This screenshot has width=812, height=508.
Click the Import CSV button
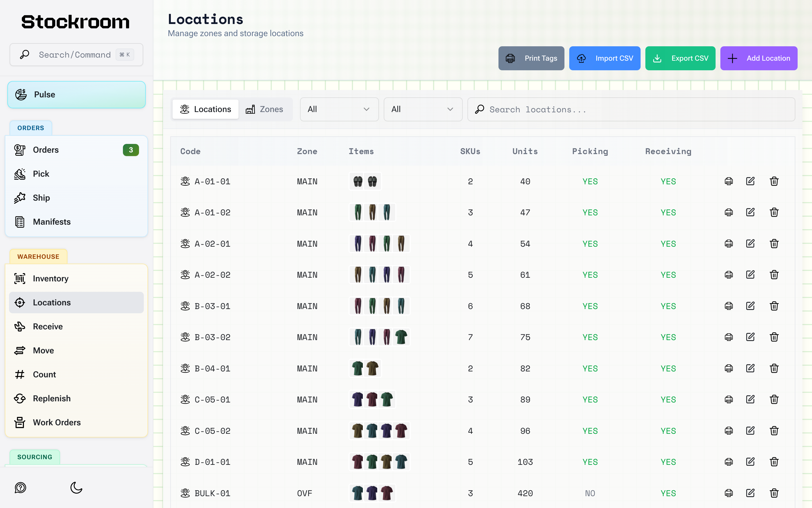[x=605, y=58]
